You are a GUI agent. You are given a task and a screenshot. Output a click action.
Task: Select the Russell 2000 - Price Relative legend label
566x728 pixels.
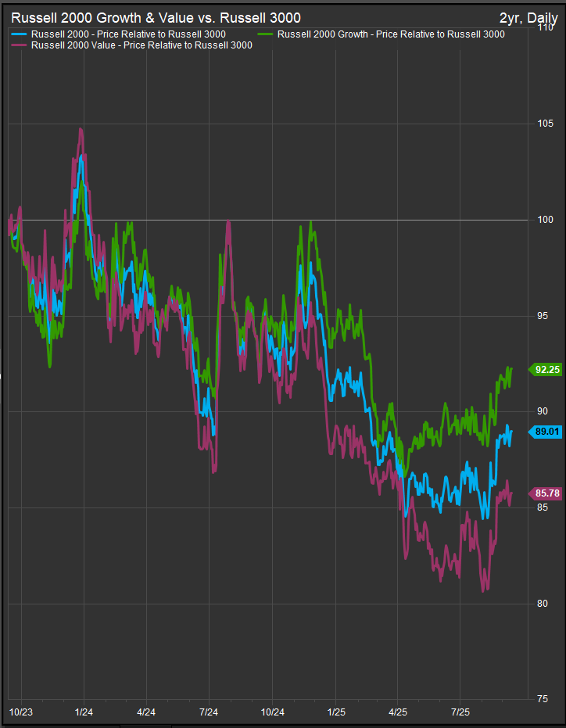click(x=128, y=34)
